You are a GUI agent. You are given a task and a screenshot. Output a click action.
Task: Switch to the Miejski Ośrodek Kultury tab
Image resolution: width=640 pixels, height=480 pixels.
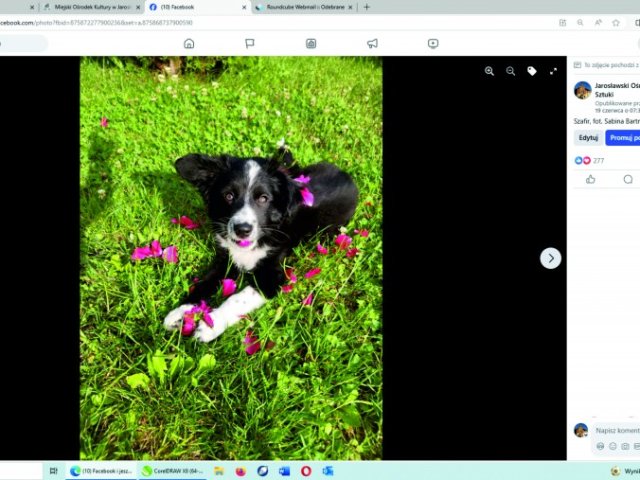(x=92, y=7)
